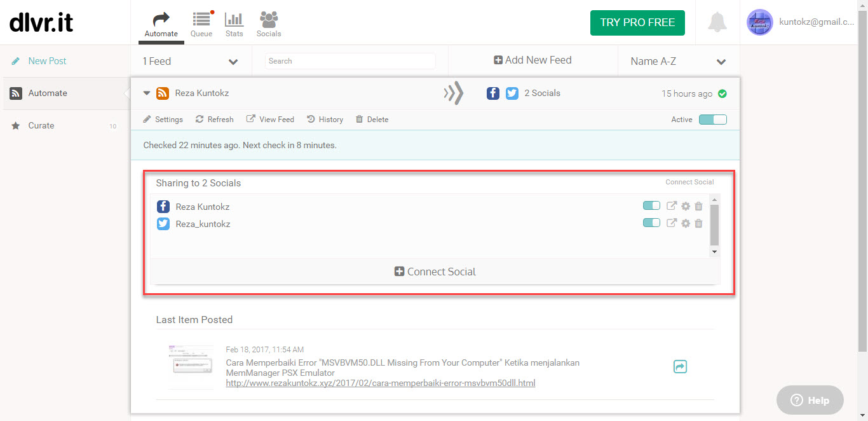Toggle the Reza_kuntokz Twitter switch
The width and height of the screenshot is (868, 421).
point(651,223)
